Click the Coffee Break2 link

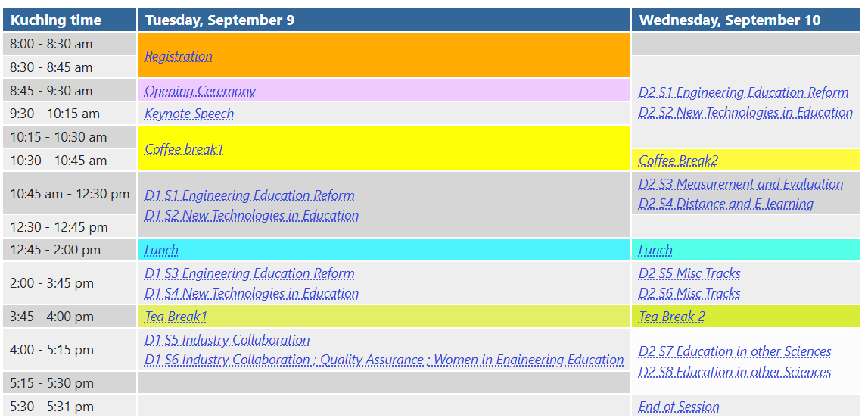(x=678, y=161)
